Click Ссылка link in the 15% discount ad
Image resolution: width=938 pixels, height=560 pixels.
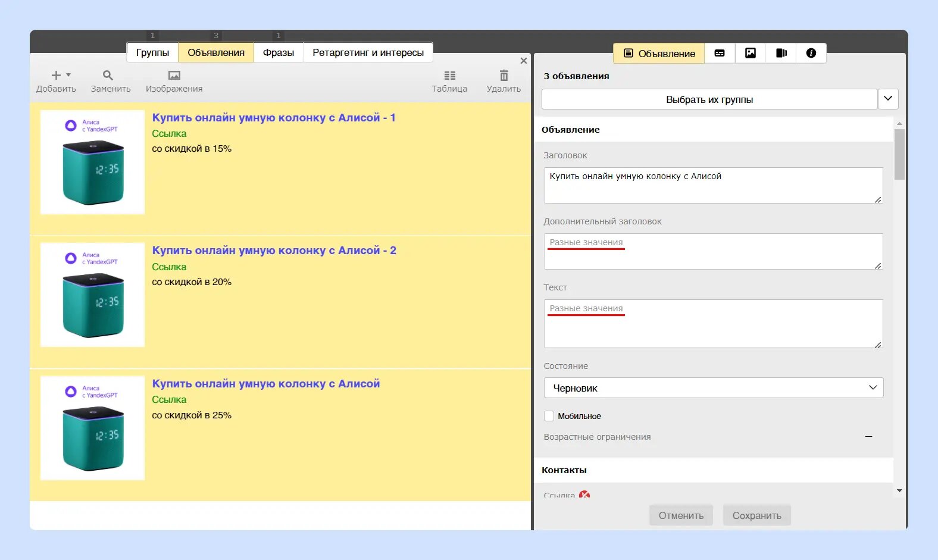coord(169,134)
